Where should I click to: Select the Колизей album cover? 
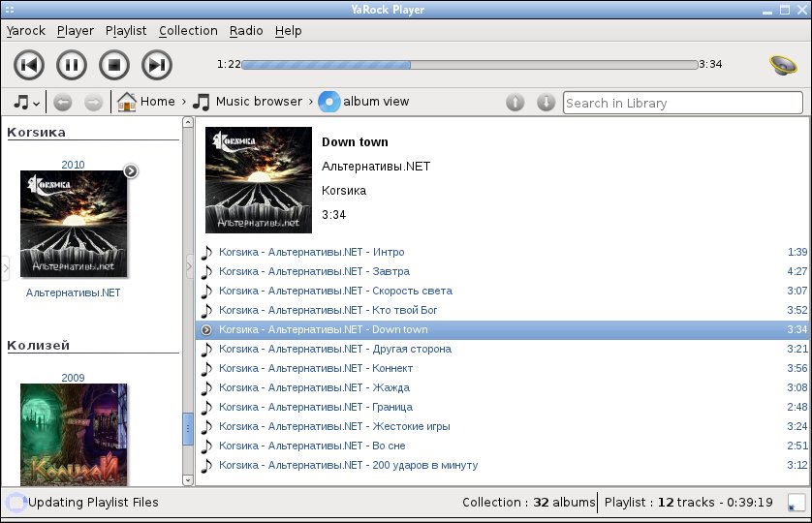[x=74, y=435]
